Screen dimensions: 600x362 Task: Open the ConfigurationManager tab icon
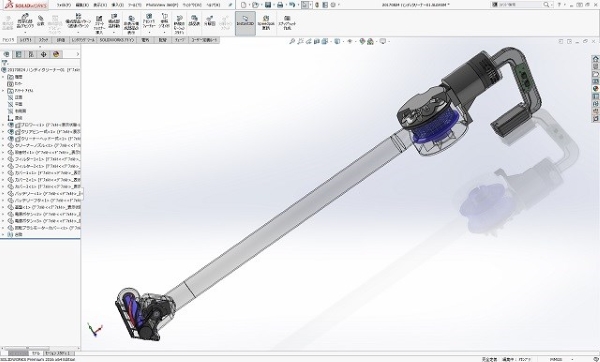[31, 54]
